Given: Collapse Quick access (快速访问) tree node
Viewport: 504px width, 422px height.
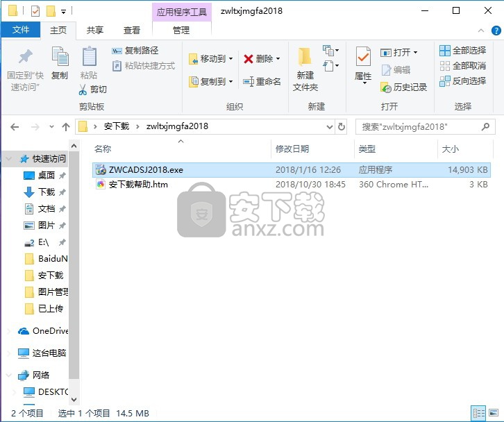Looking at the screenshot, I should (x=9, y=159).
